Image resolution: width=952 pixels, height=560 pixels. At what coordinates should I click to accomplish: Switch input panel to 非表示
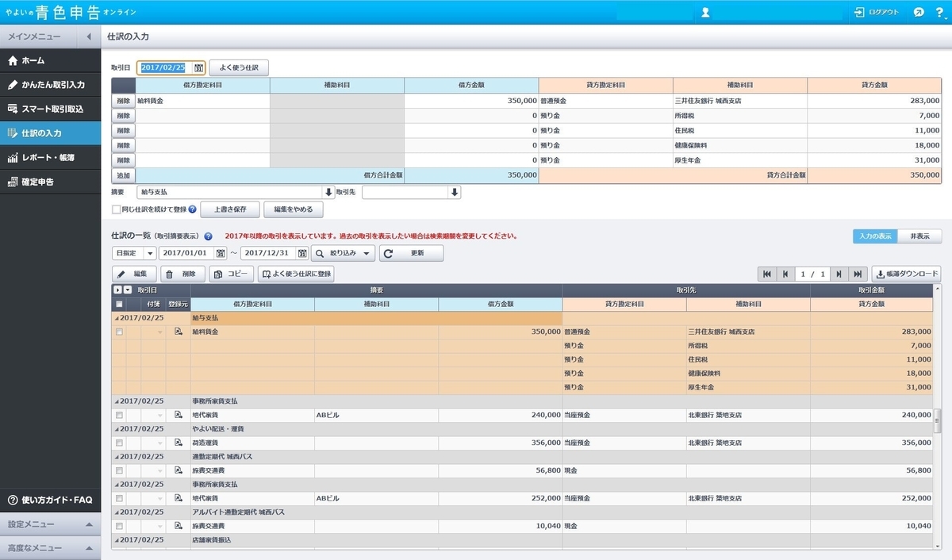[919, 236]
